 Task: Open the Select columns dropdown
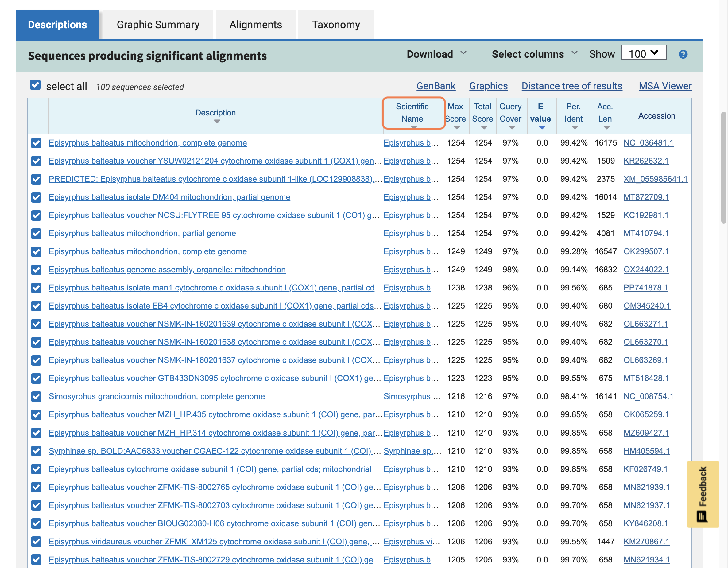[534, 54]
